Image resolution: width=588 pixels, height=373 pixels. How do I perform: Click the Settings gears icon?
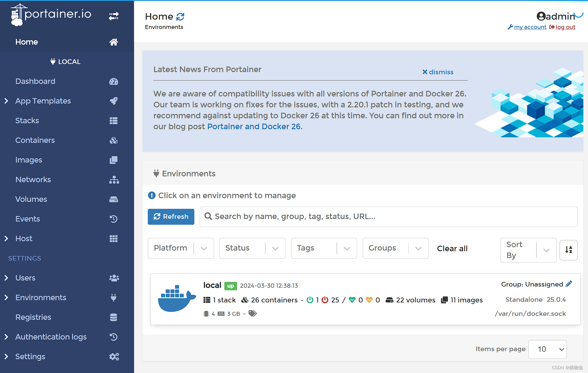coord(114,356)
